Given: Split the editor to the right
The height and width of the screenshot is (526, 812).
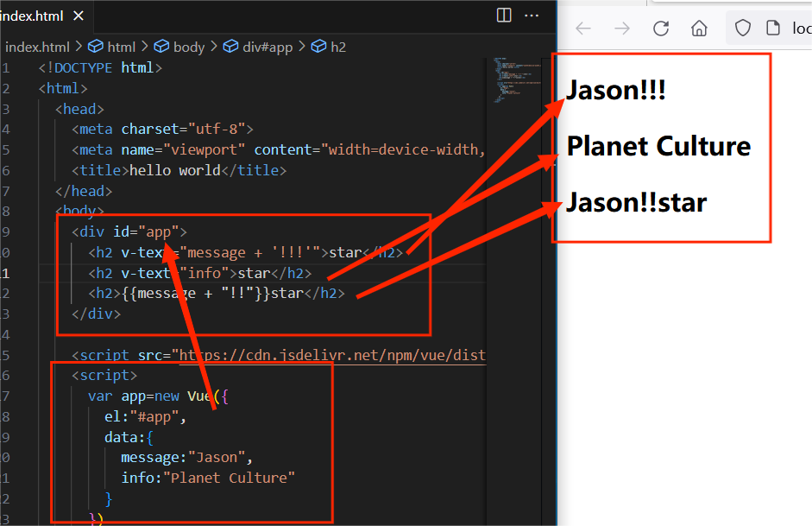Looking at the screenshot, I should click(504, 16).
